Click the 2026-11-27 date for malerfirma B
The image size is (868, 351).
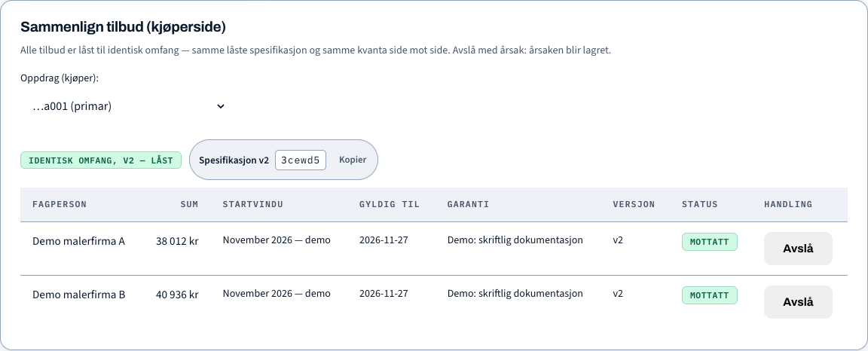coord(384,294)
